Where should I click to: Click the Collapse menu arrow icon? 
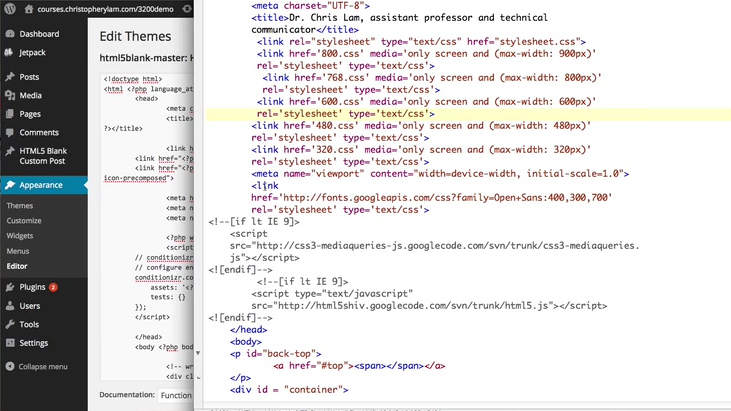pos(10,366)
